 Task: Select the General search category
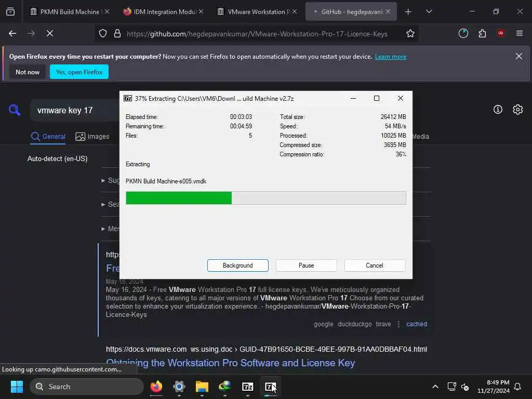click(x=48, y=137)
